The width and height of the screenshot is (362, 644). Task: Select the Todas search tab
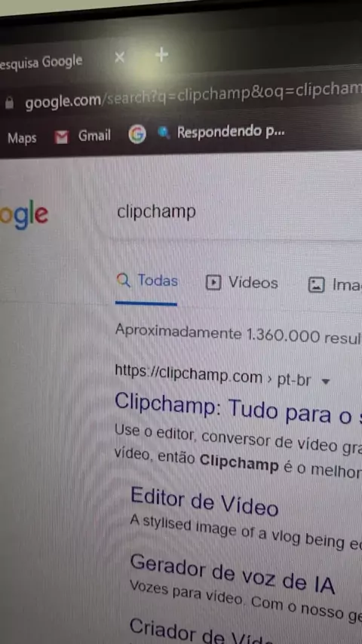click(x=147, y=281)
